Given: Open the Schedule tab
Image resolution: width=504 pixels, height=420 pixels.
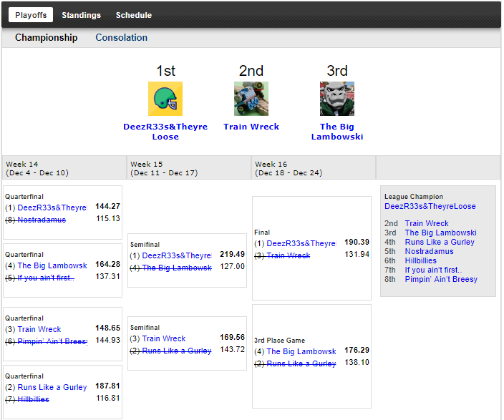Looking at the screenshot, I should 134,15.
